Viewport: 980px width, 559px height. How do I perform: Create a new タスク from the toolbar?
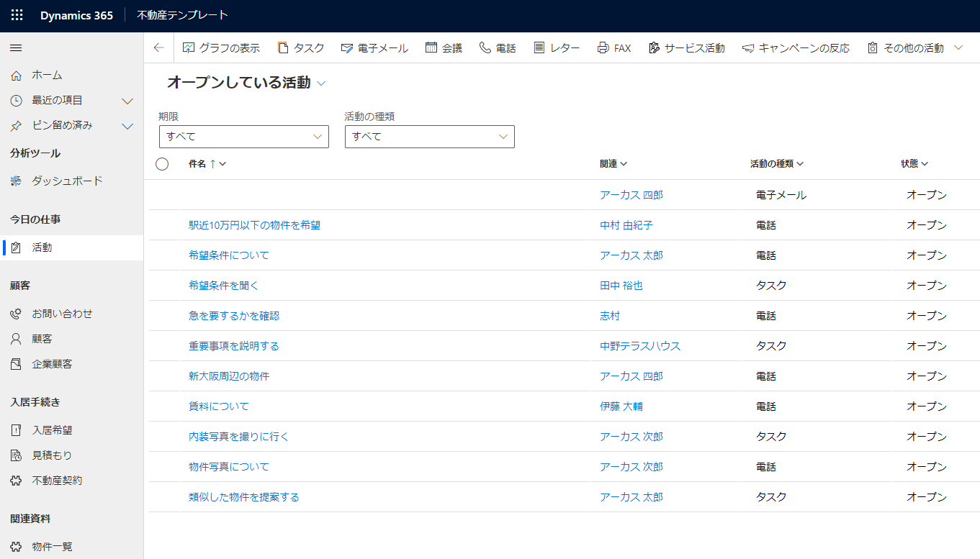coord(301,48)
